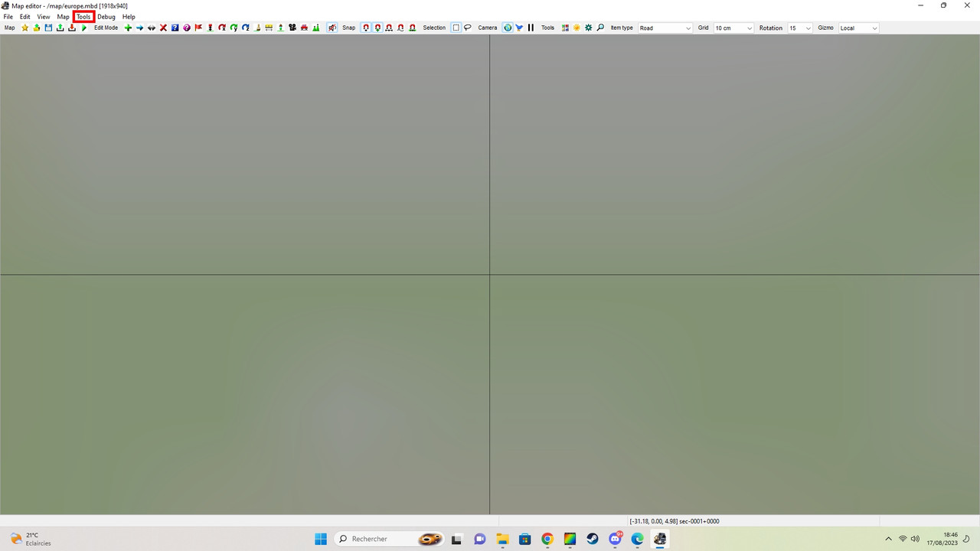The height and width of the screenshot is (551, 980).
Task: Open the Item type dropdown showing Road
Action: pyautogui.click(x=665, y=28)
